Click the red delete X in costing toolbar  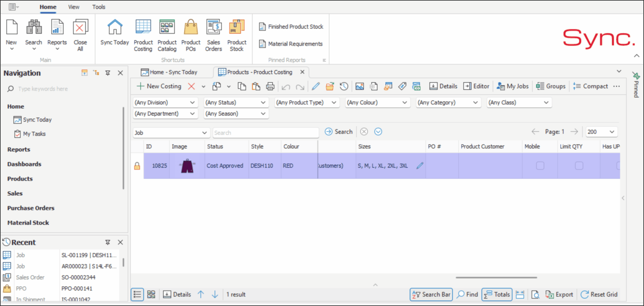pyautogui.click(x=191, y=87)
